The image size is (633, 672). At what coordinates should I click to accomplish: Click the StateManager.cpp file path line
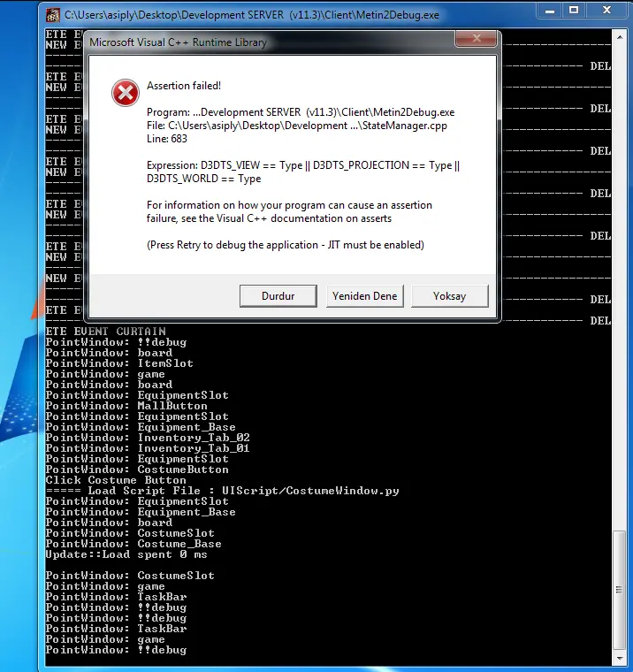(x=297, y=126)
